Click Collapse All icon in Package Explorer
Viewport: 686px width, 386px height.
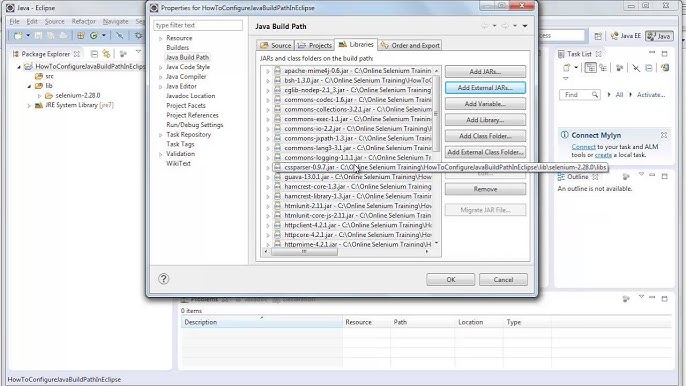pyautogui.click(x=94, y=54)
